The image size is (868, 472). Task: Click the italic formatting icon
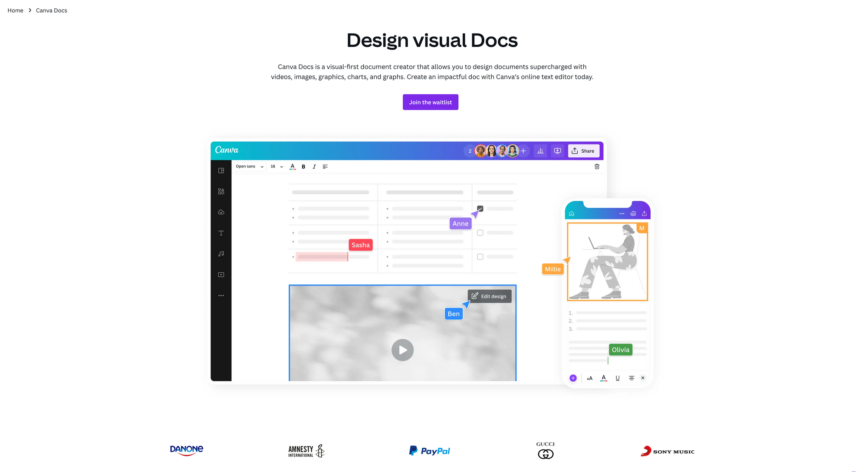(313, 167)
